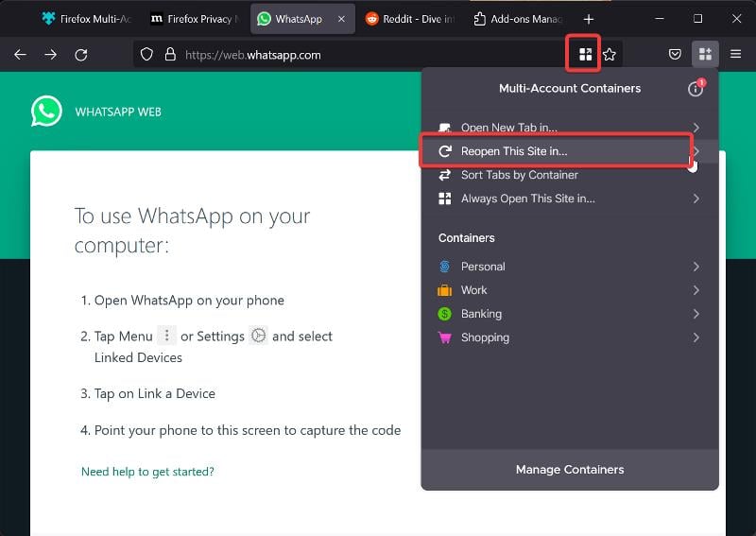Click the Reopen This Site circular arrow icon
The height and width of the screenshot is (536, 756).
(x=444, y=151)
